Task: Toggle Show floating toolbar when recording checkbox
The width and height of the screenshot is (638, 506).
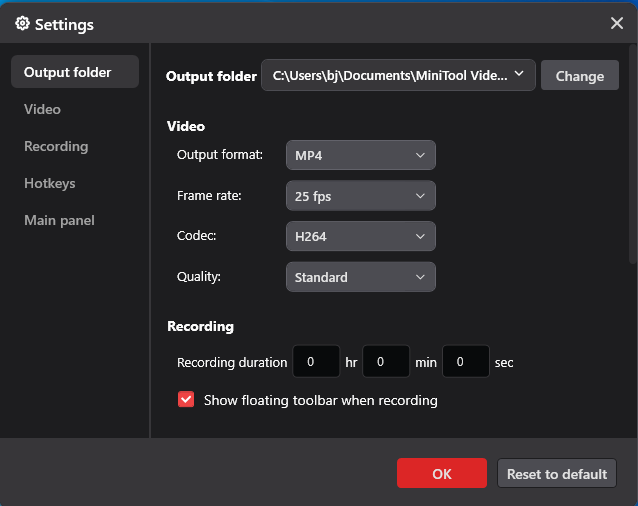Action: pyautogui.click(x=186, y=400)
